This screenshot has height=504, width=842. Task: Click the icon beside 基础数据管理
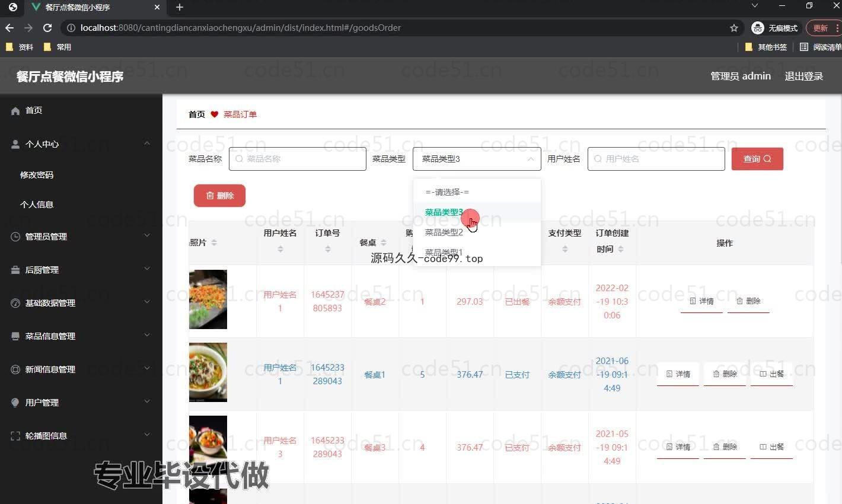tap(15, 303)
